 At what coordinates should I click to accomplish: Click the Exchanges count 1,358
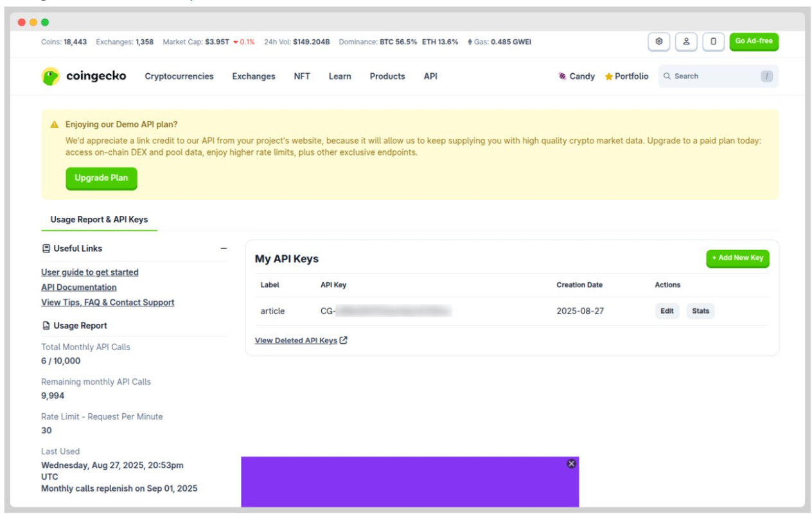(145, 42)
